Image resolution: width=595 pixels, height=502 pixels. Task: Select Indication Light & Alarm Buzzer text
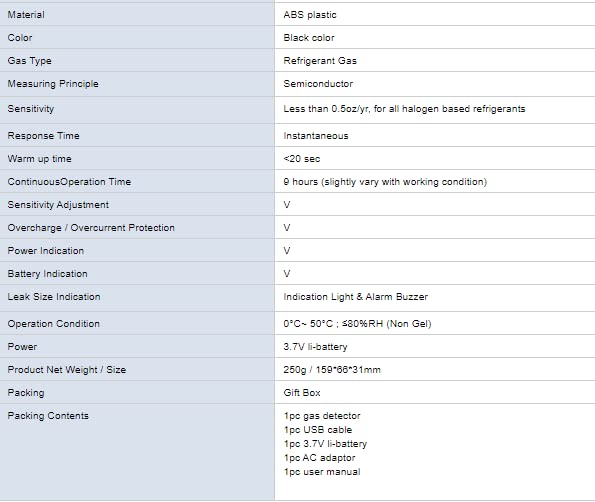coord(356,297)
